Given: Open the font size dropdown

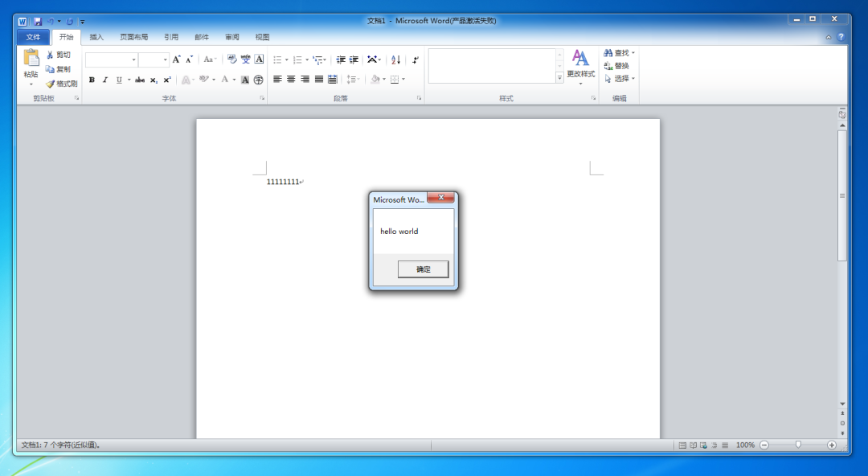Looking at the screenshot, I should [165, 59].
